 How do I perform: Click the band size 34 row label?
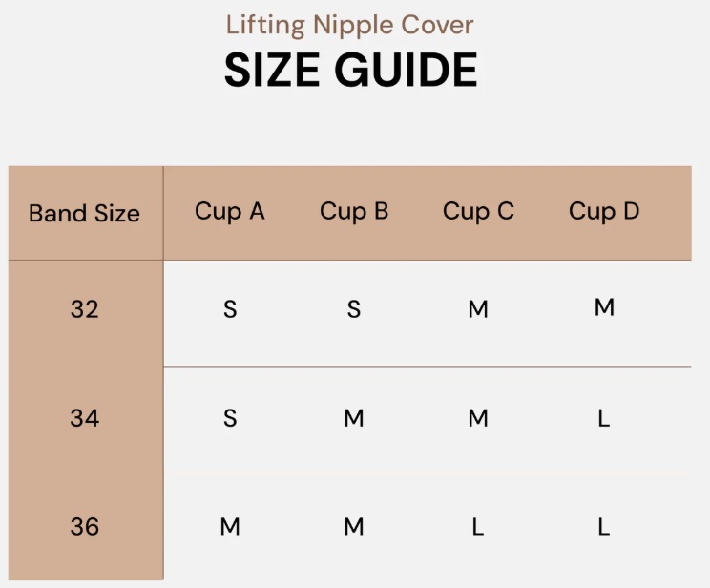tap(84, 418)
